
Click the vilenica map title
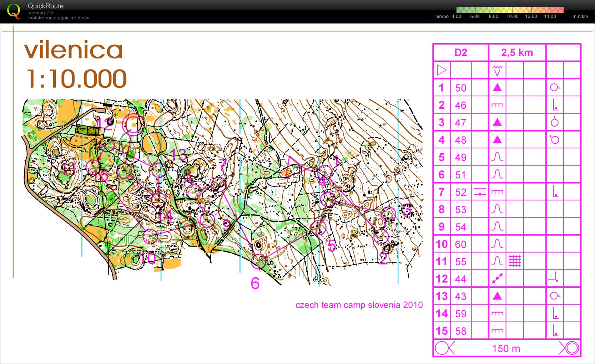coord(74,50)
